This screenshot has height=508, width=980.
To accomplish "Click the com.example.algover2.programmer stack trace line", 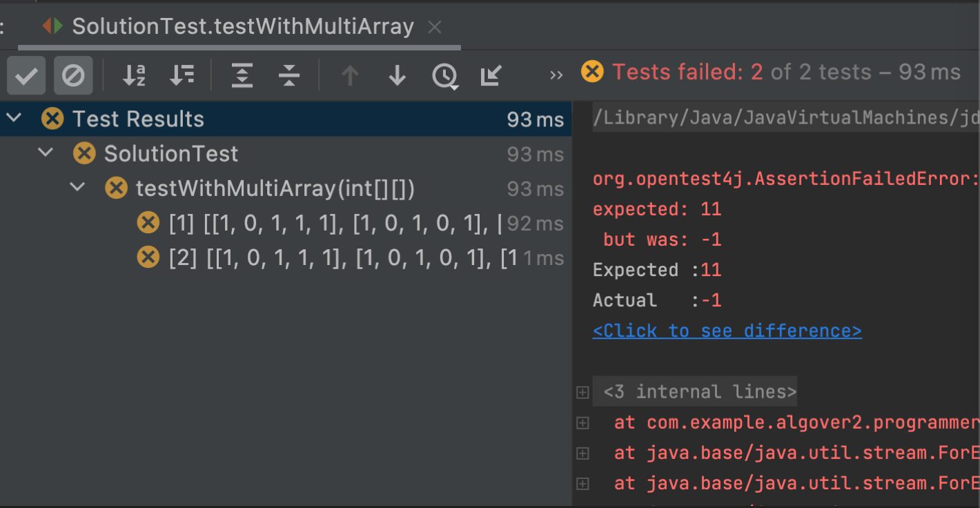I will coord(796,422).
